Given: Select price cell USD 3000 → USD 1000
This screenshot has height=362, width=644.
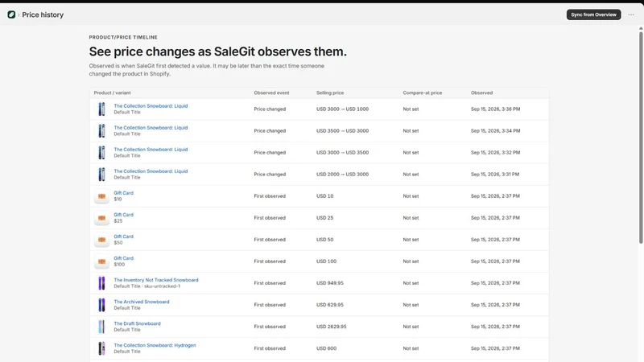Looking at the screenshot, I should (343, 109).
